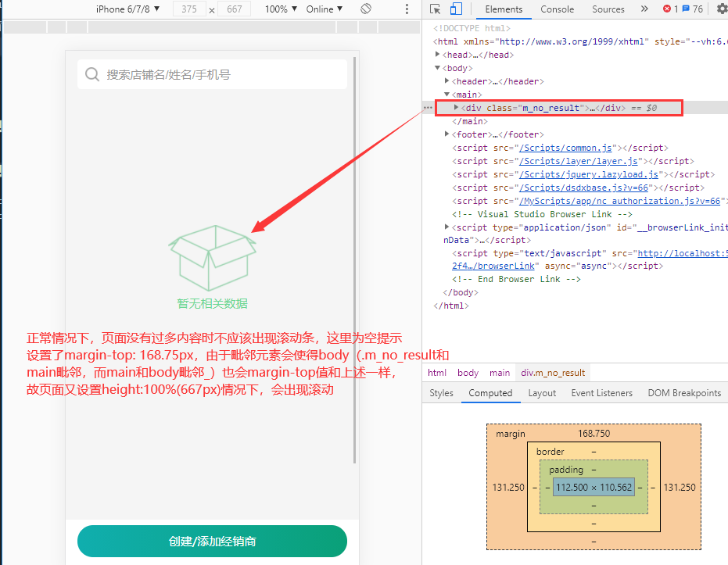Select the Visual Studio Browser Link comment

click(543, 214)
